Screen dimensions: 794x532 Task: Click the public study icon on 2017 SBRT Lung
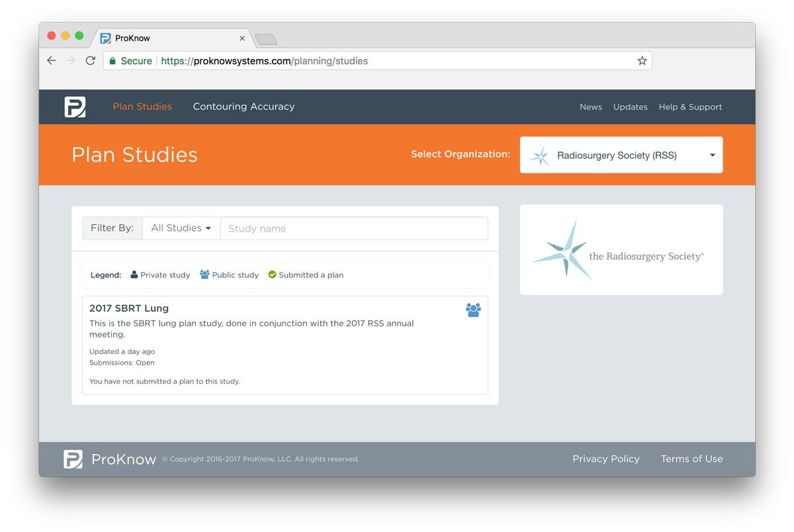click(x=473, y=310)
